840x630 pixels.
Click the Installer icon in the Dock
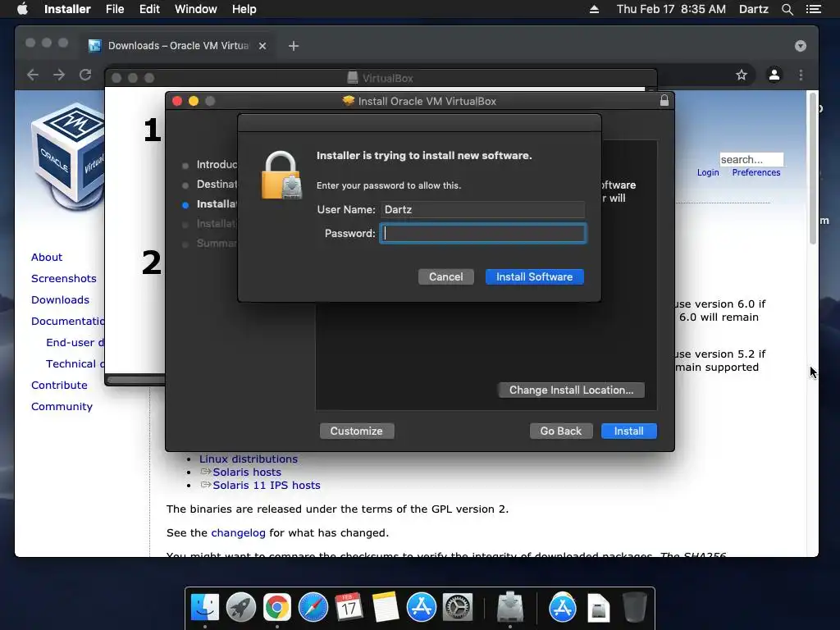[510, 608]
